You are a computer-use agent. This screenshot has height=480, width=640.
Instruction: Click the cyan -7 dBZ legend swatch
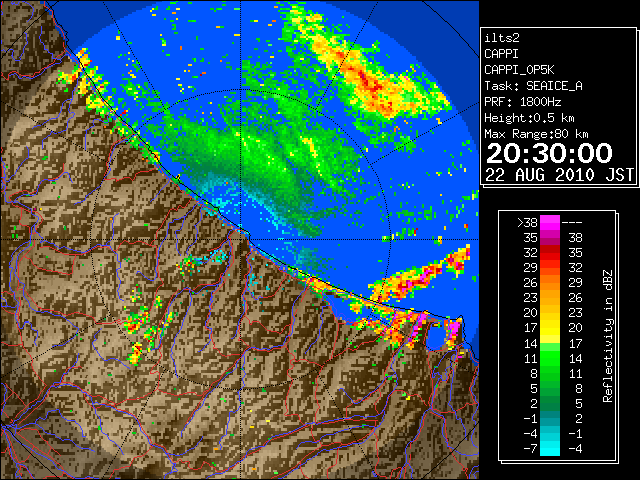[550, 448]
